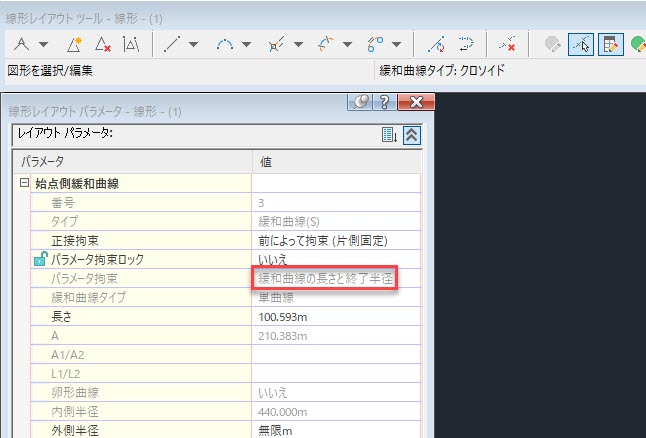Screen dimensions: 646x438
Task: Click the Break-apart PI tool icon
Action: [131, 44]
